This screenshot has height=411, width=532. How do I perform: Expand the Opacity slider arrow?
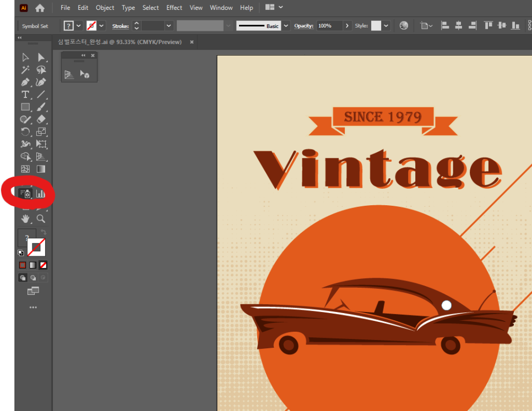click(347, 26)
